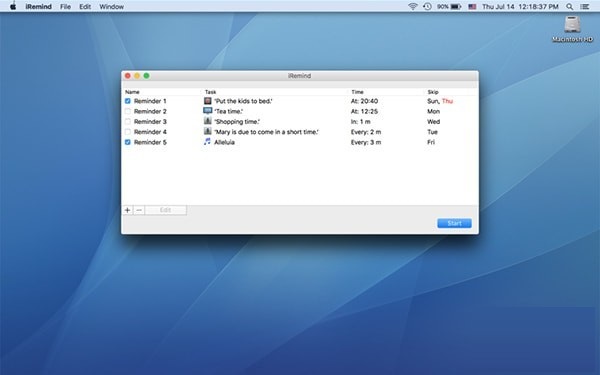Click the task text 'Put the kids to bed.'
This screenshot has width=600, height=375.
[243, 101]
